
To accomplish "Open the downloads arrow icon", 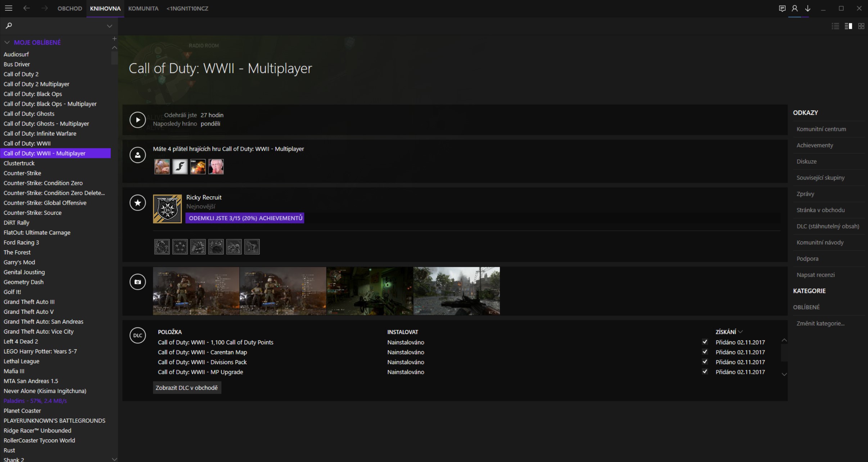I will coord(808,8).
